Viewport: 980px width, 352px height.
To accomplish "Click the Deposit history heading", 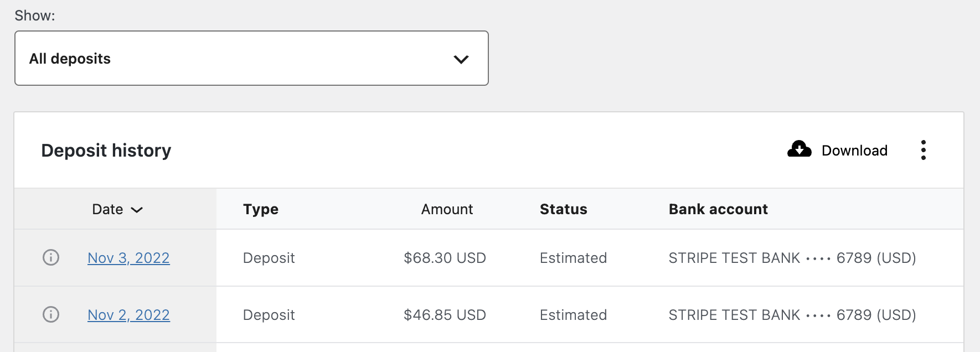I will tap(106, 151).
